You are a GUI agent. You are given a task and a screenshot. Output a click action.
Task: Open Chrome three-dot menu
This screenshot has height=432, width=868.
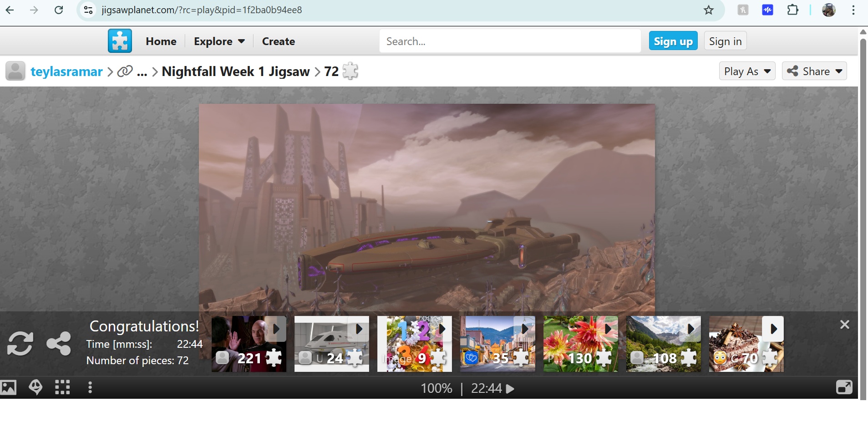[x=853, y=10]
